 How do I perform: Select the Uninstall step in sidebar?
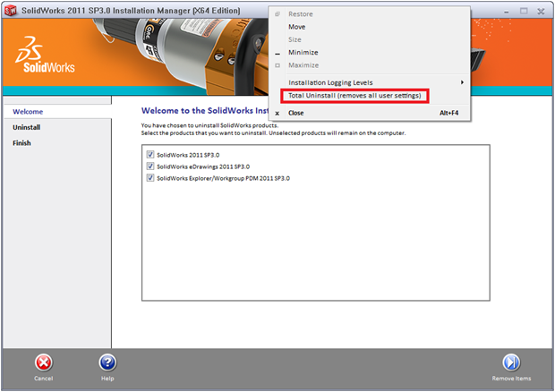[27, 127]
